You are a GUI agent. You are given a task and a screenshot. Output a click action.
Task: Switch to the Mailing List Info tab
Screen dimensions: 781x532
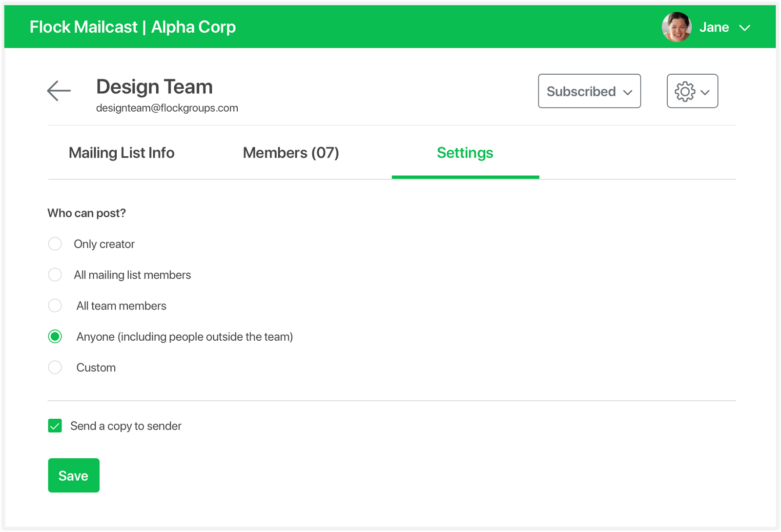click(122, 153)
